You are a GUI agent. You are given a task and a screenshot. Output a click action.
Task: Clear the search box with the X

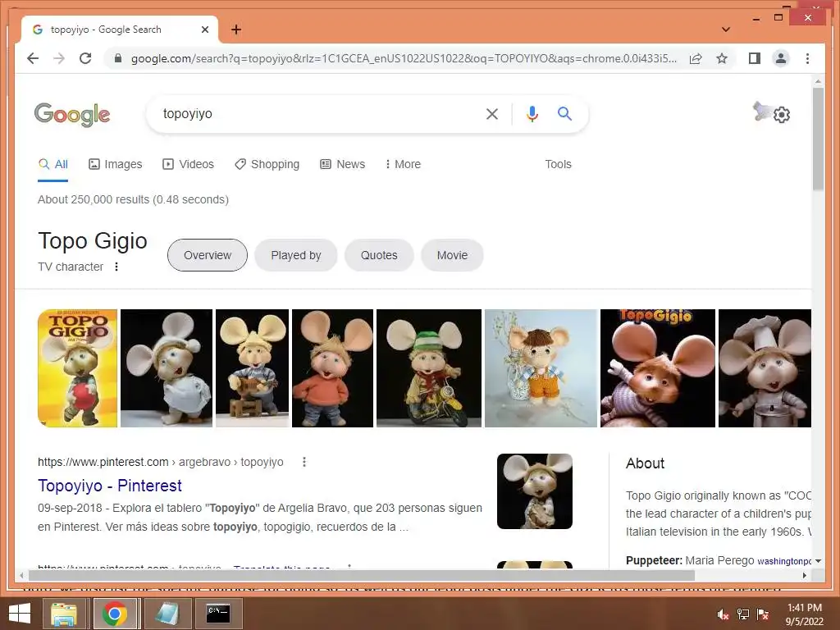click(x=492, y=113)
